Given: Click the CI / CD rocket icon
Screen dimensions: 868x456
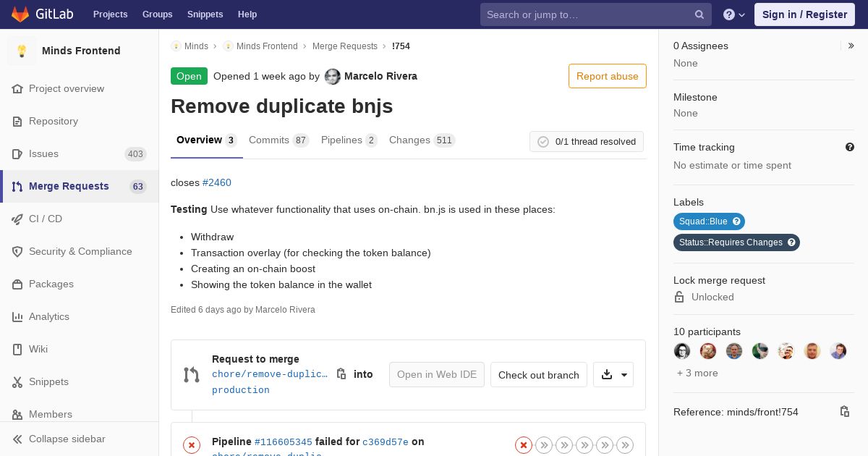Looking at the screenshot, I should click(17, 219).
